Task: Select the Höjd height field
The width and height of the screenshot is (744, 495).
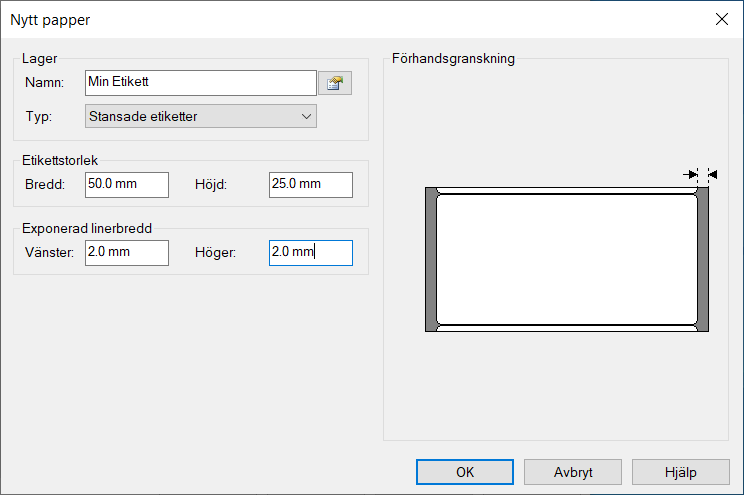Action: pyautogui.click(x=310, y=184)
